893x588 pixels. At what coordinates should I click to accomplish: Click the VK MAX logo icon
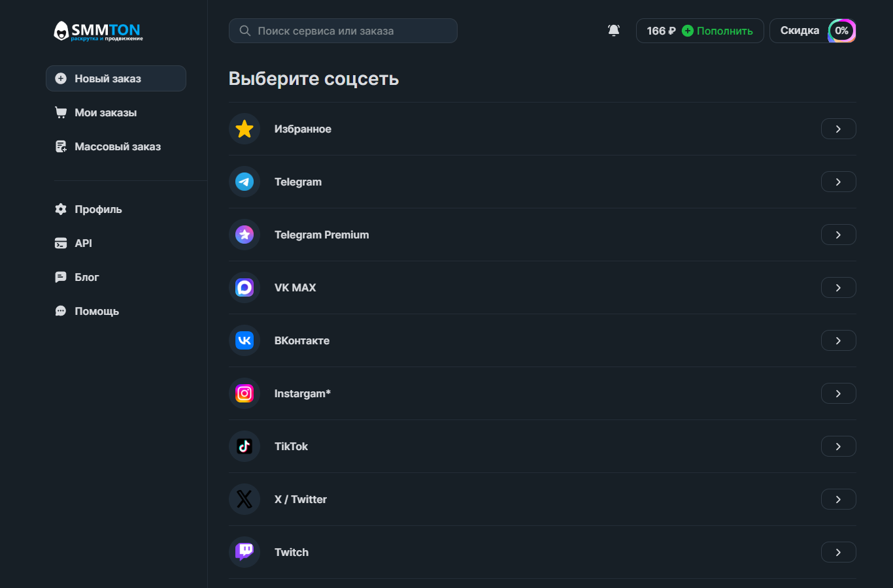[x=244, y=287]
